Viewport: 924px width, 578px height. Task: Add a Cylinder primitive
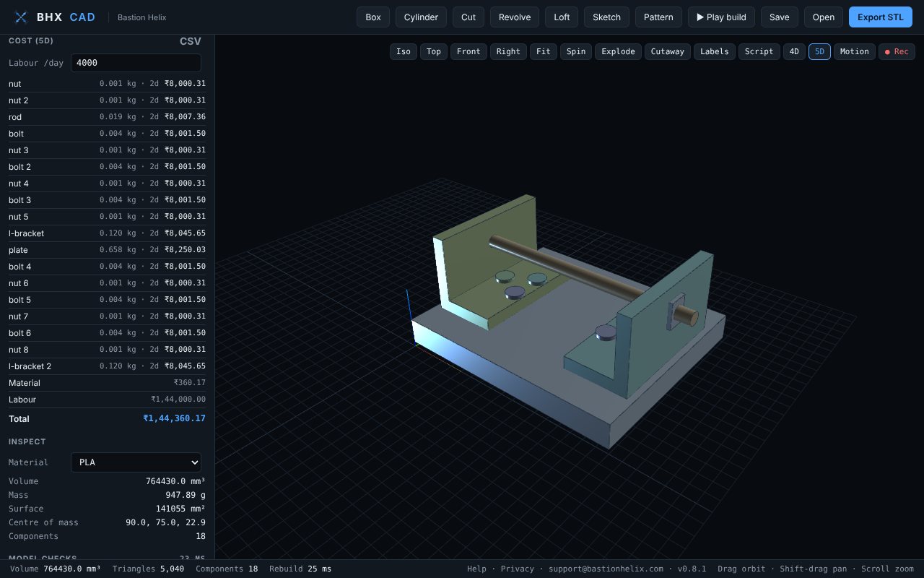[x=421, y=17]
